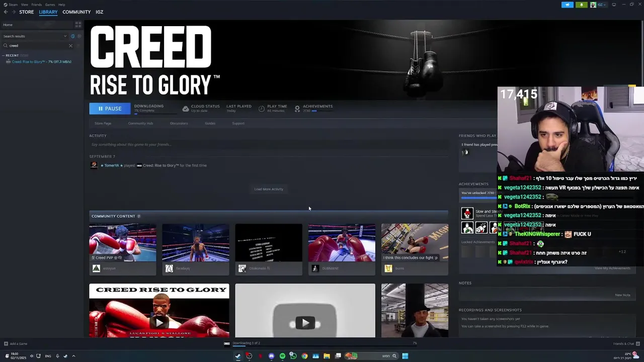Open Friends & Chat

coord(626,344)
